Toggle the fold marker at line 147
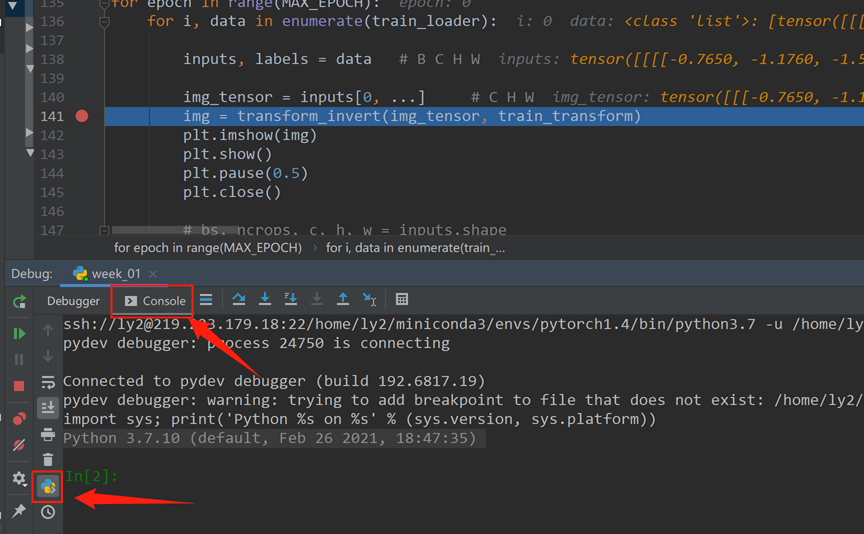Screen dimensions: 864x534 104,230
